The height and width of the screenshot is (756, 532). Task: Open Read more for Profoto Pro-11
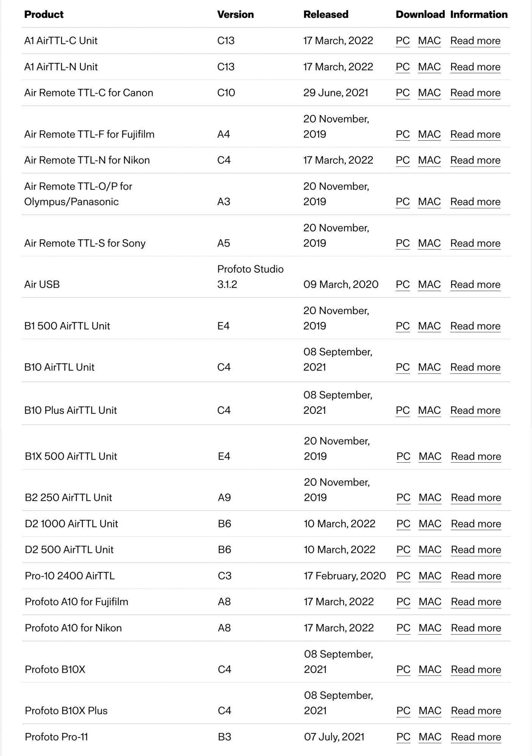476,737
